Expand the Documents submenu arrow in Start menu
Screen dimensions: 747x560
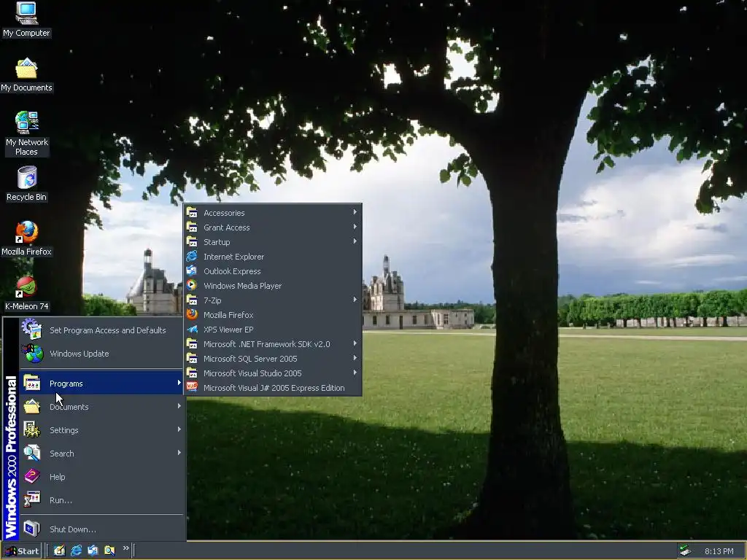179,406
